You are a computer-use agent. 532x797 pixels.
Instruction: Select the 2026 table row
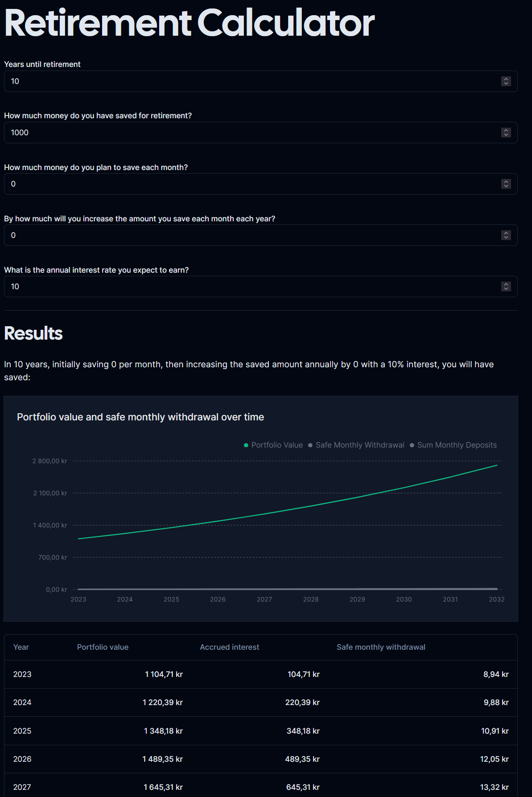(x=261, y=759)
